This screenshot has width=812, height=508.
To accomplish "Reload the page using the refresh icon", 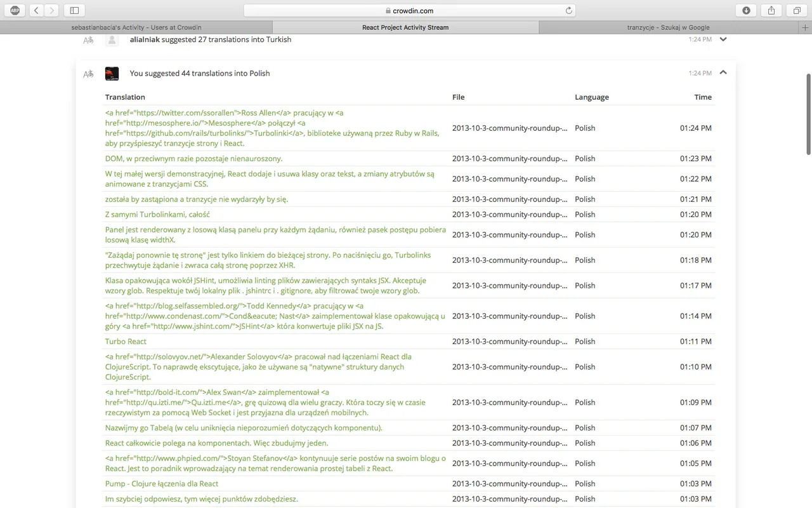I will (x=569, y=10).
